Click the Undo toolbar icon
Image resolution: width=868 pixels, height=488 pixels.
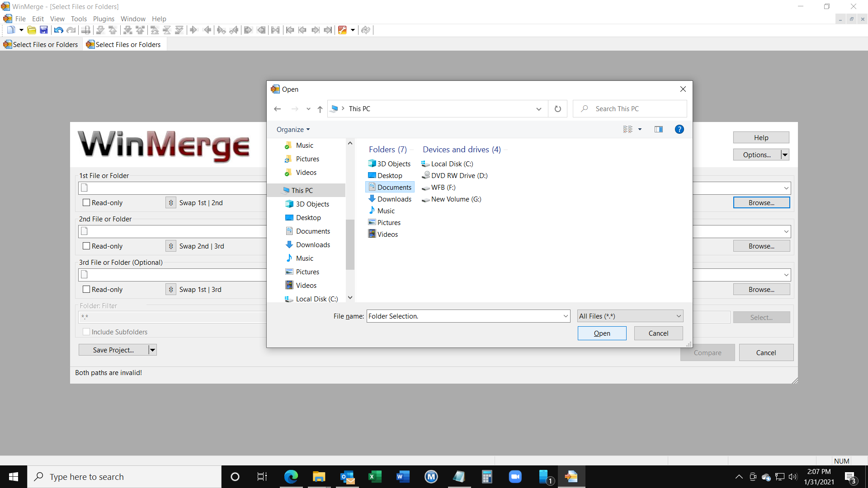58,30
